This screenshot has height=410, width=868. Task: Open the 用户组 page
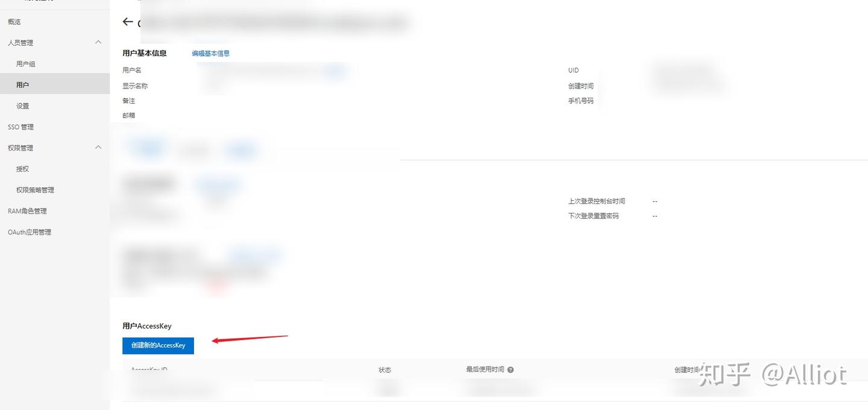click(x=26, y=64)
